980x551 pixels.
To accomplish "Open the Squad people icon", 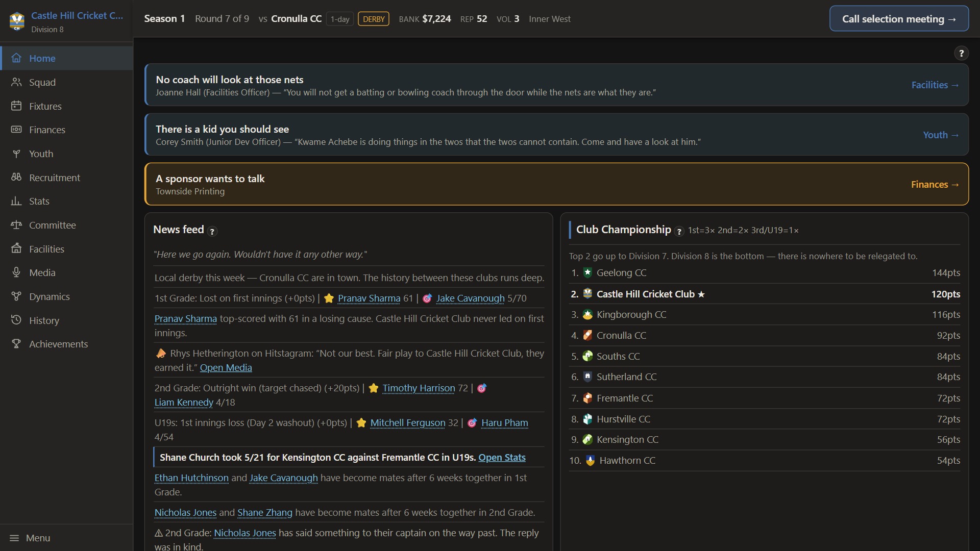I will pos(16,82).
